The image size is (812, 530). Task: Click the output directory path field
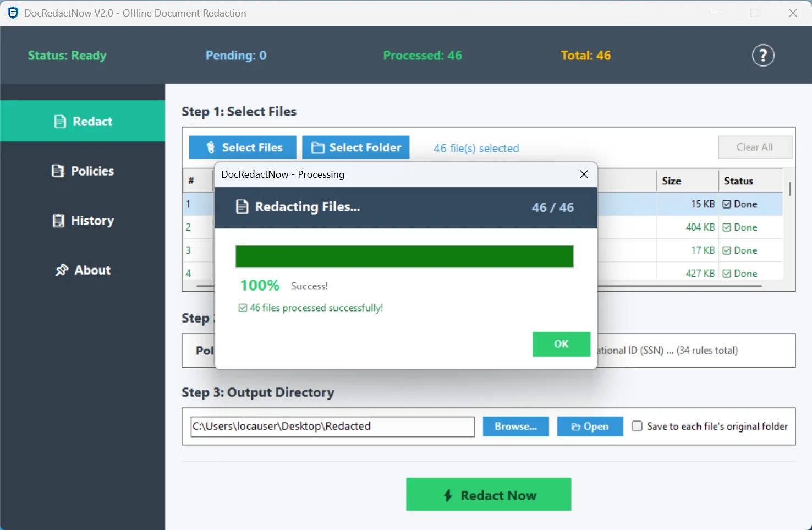(x=332, y=427)
